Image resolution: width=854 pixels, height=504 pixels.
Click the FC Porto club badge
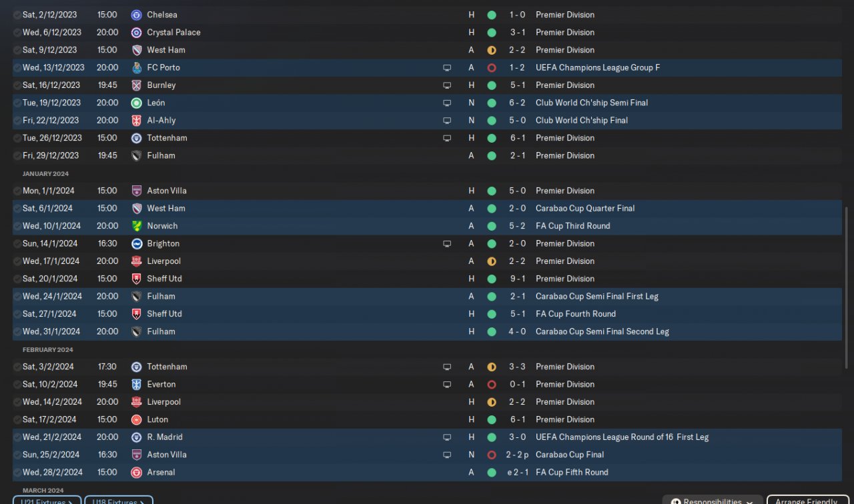click(137, 67)
